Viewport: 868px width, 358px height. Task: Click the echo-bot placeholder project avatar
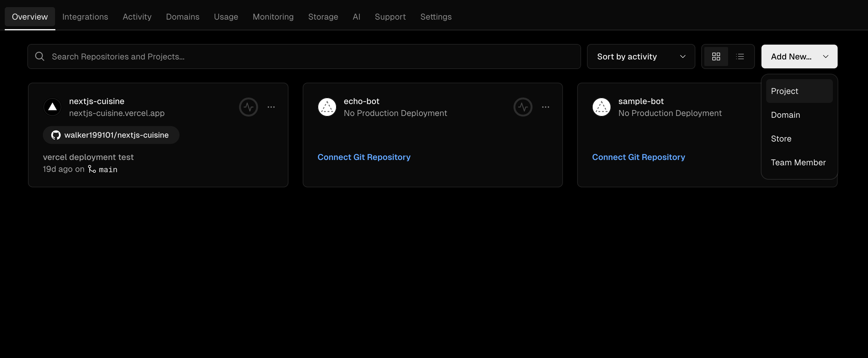coord(327,107)
